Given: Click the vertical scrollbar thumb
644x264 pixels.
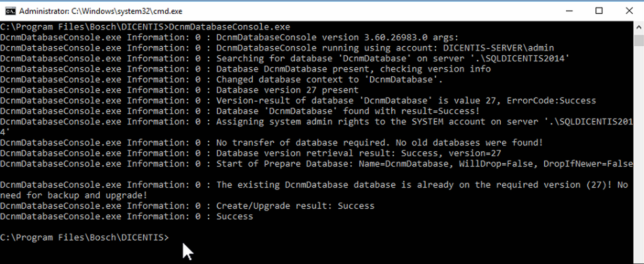Looking at the screenshot, I should click(x=638, y=40).
